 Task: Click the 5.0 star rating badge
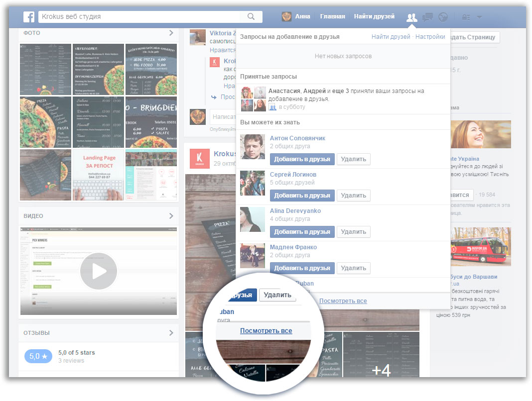pyautogui.click(x=38, y=356)
